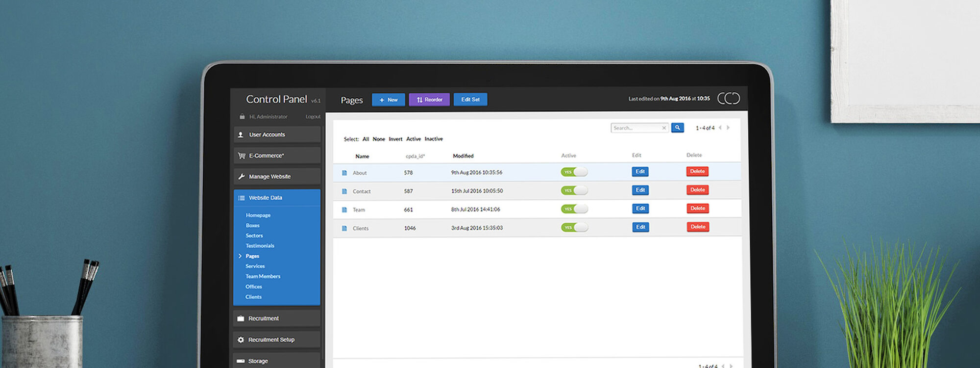Viewport: 980px width, 368px height.
Task: Toggle Active switch for Team page
Action: click(x=574, y=209)
